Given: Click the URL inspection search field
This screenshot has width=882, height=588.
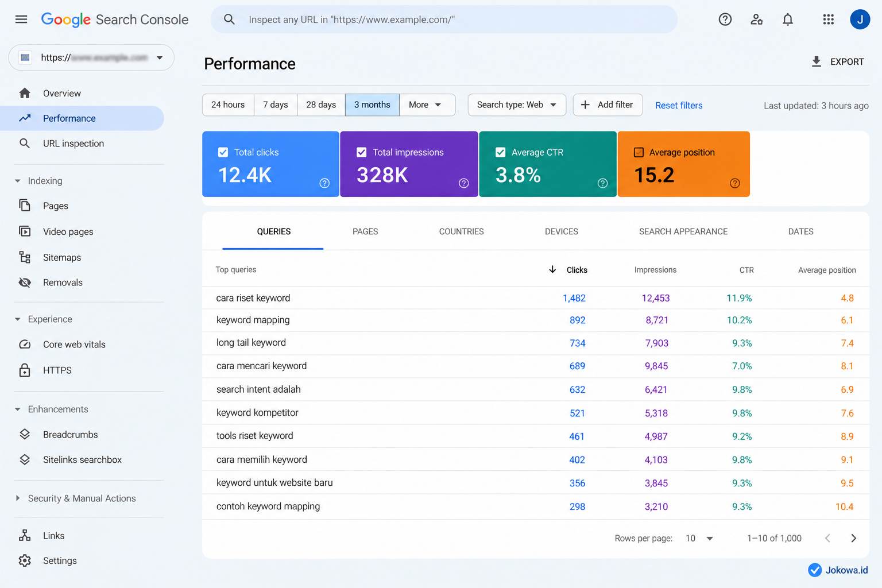Looking at the screenshot, I should (x=444, y=20).
